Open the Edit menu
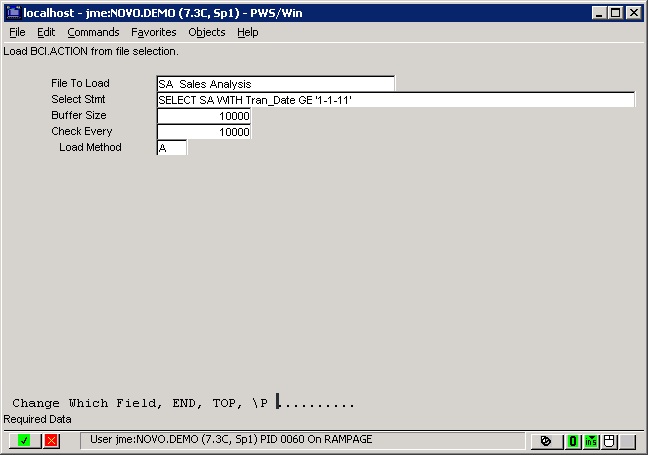 [46, 32]
